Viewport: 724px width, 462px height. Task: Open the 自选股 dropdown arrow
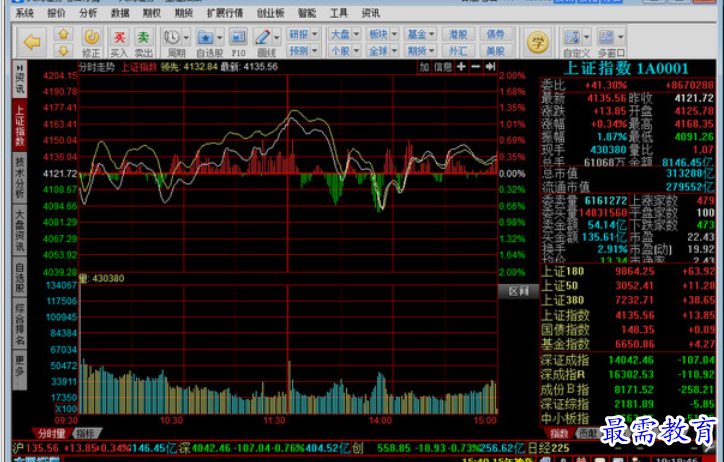click(219, 37)
